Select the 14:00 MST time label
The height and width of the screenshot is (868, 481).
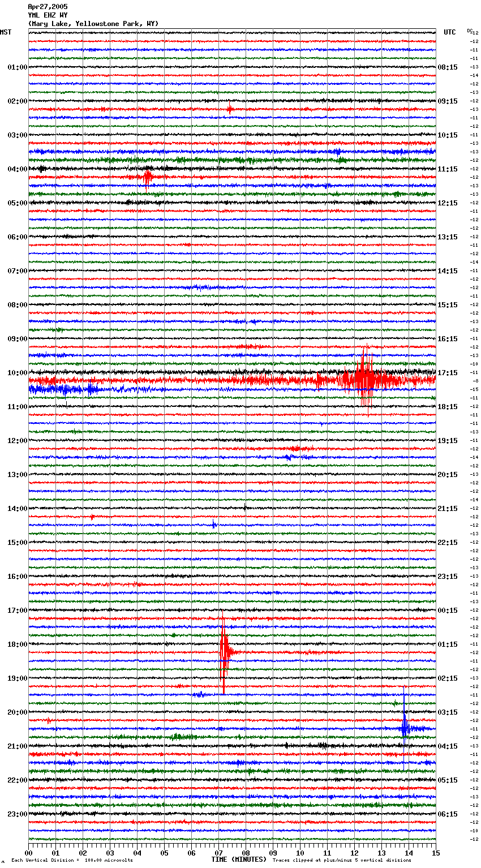point(17,509)
